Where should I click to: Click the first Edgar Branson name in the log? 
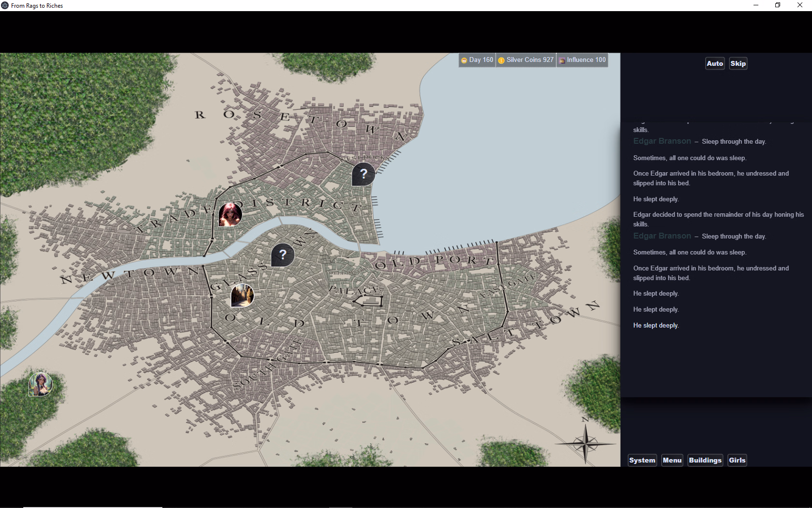(x=662, y=141)
